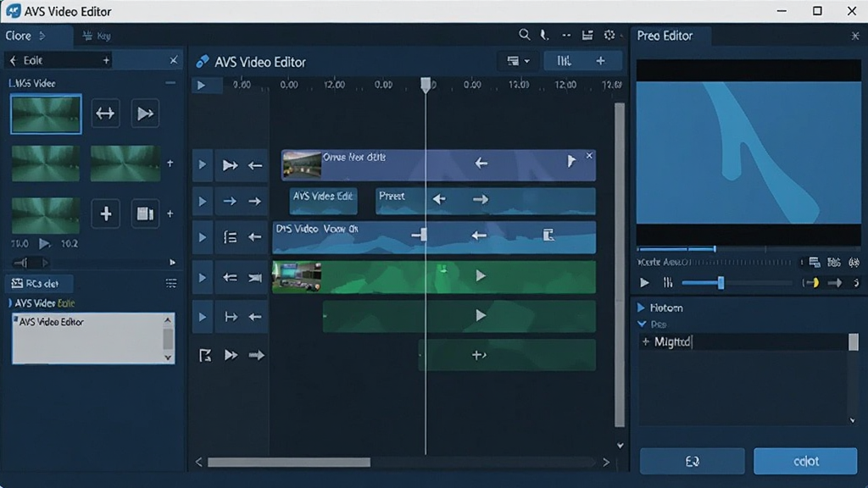Click the list-indent icon on DIS Video row
The image size is (868, 488).
click(x=230, y=237)
